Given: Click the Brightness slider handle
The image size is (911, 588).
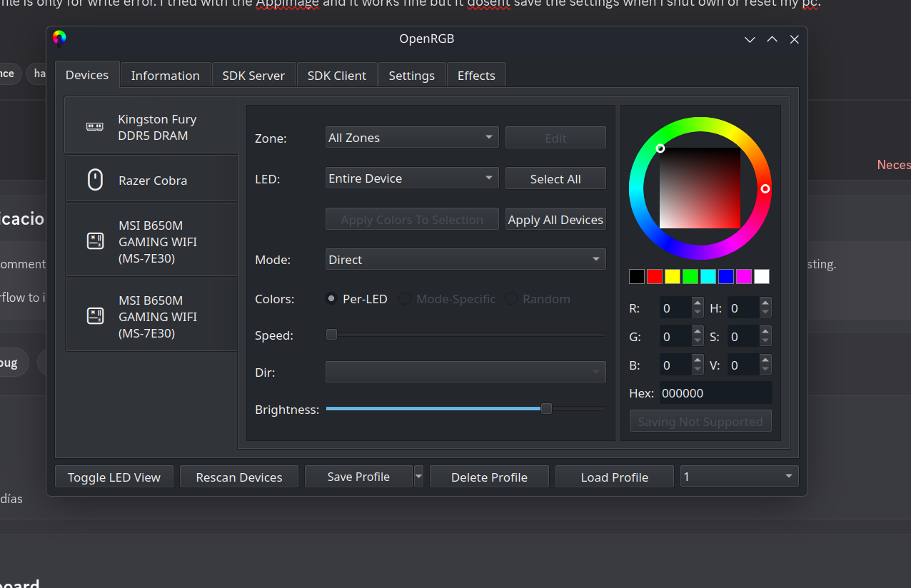Looking at the screenshot, I should (x=546, y=409).
